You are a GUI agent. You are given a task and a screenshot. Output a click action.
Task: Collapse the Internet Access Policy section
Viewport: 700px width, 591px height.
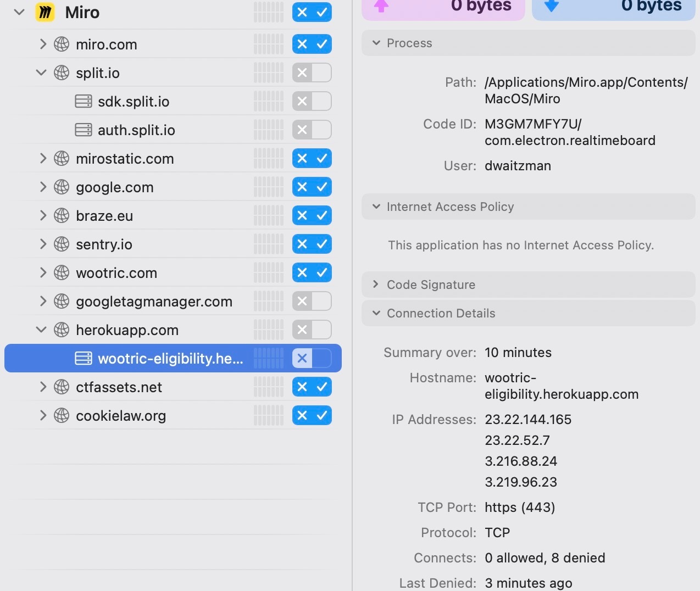(x=376, y=207)
